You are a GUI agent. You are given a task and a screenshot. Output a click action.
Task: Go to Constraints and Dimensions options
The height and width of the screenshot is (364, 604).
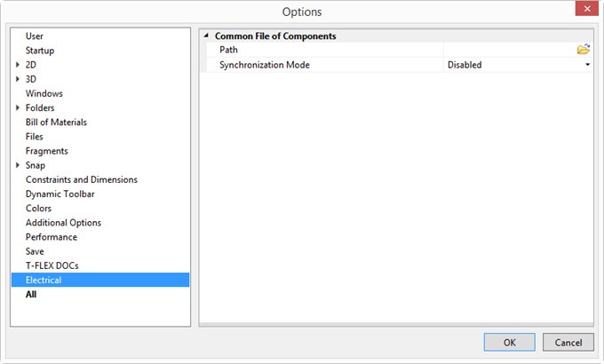coord(82,179)
